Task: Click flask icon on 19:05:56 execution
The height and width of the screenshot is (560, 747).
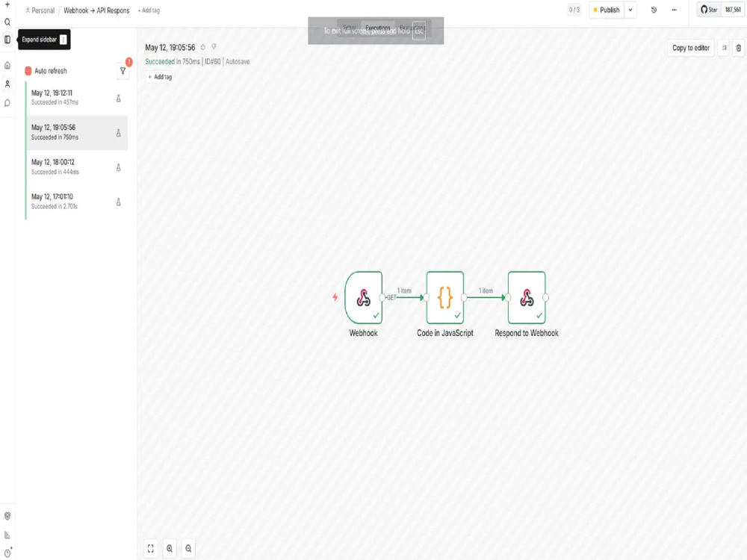Action: pyautogui.click(x=118, y=133)
